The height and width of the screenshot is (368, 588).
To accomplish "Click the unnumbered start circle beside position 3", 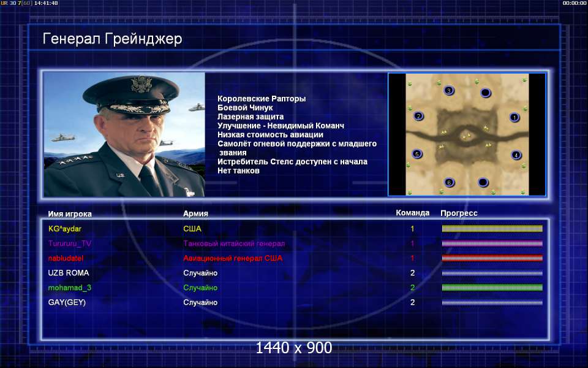I will point(485,93).
